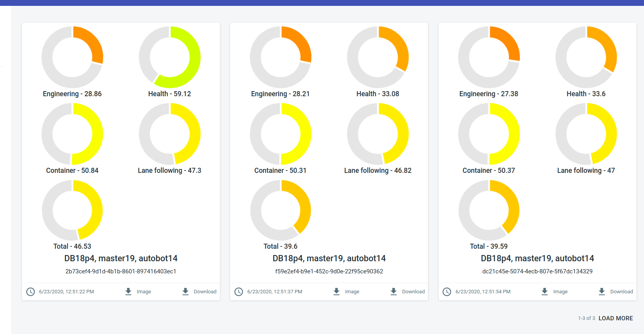Click ID 2b73cef4-9d1d-4b1b-8601-897416403ec1

pyautogui.click(x=121, y=271)
